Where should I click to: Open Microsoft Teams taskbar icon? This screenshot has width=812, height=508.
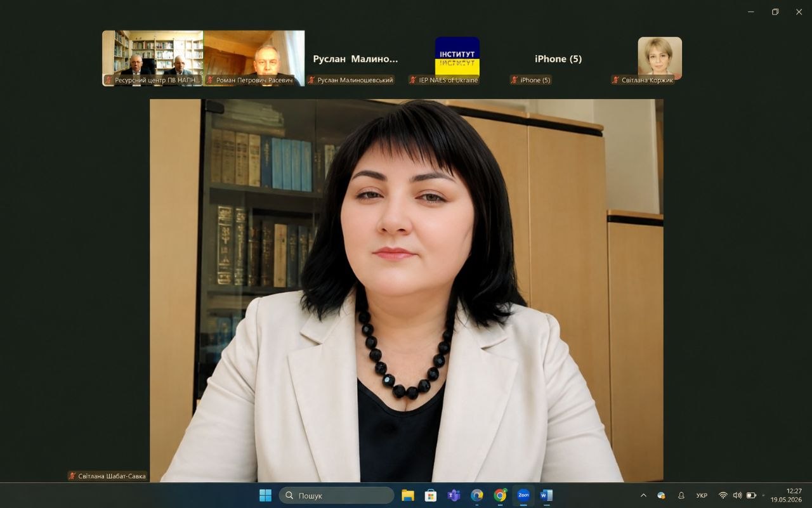coord(454,495)
